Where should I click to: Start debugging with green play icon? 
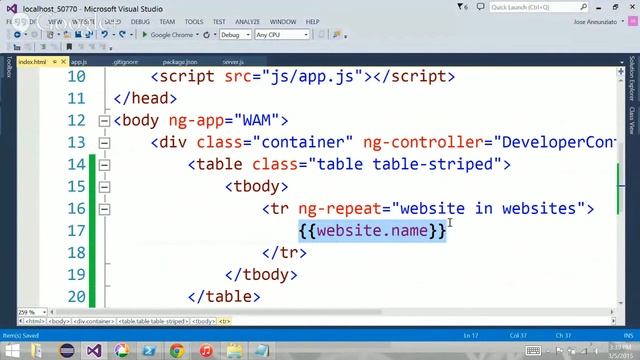pos(144,35)
